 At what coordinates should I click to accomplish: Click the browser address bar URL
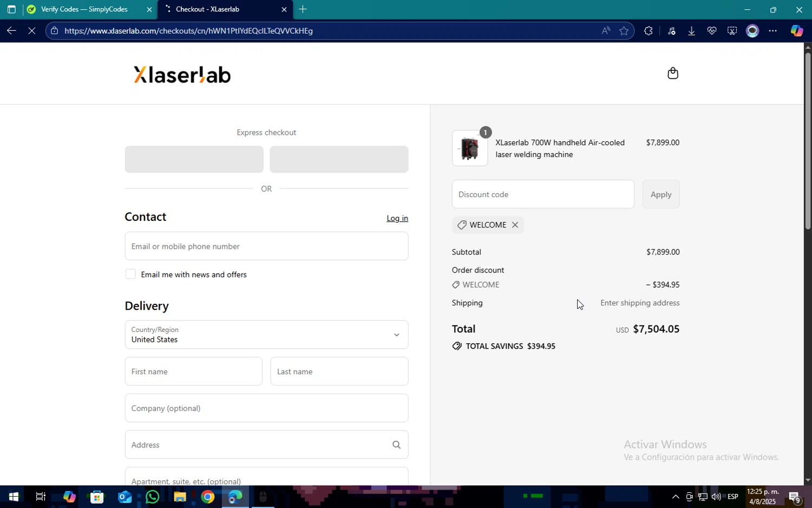click(x=188, y=31)
